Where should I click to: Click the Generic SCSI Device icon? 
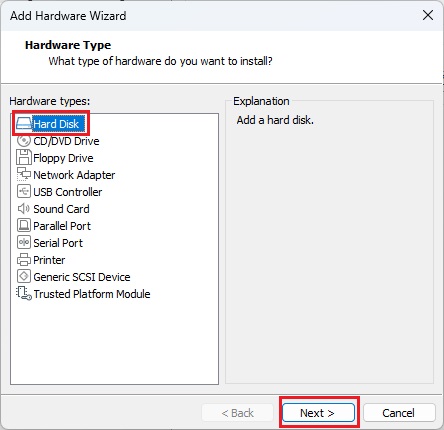[x=24, y=276]
